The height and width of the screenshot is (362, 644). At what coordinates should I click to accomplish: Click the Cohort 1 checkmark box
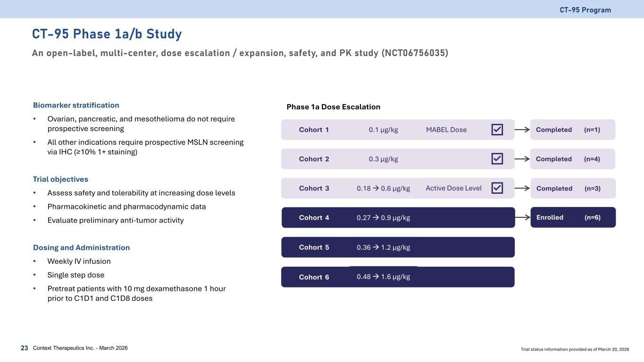tap(497, 130)
